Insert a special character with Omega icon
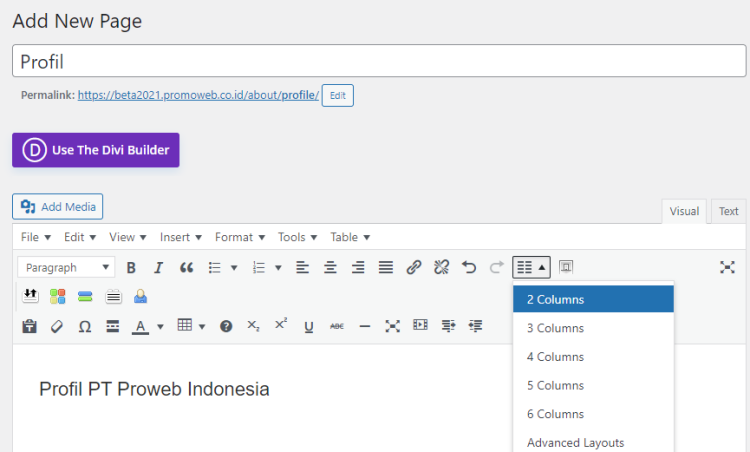 click(x=85, y=327)
